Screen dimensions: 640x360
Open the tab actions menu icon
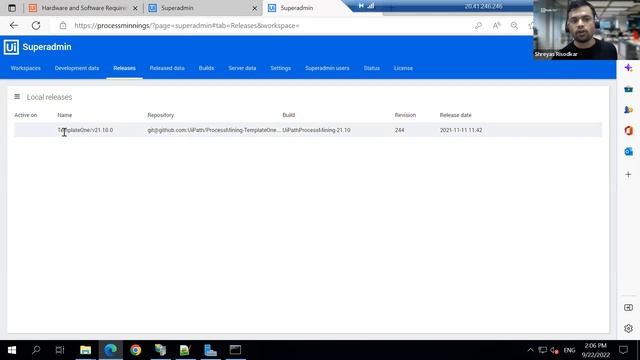point(12,8)
